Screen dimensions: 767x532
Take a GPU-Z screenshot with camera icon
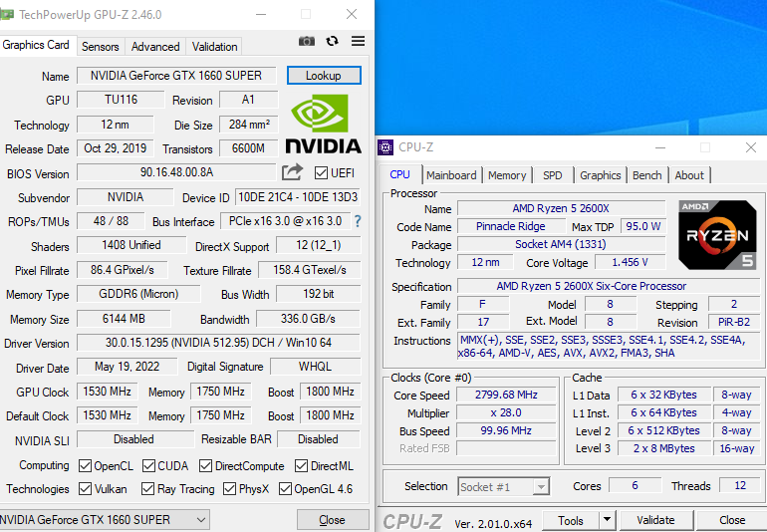(x=307, y=41)
